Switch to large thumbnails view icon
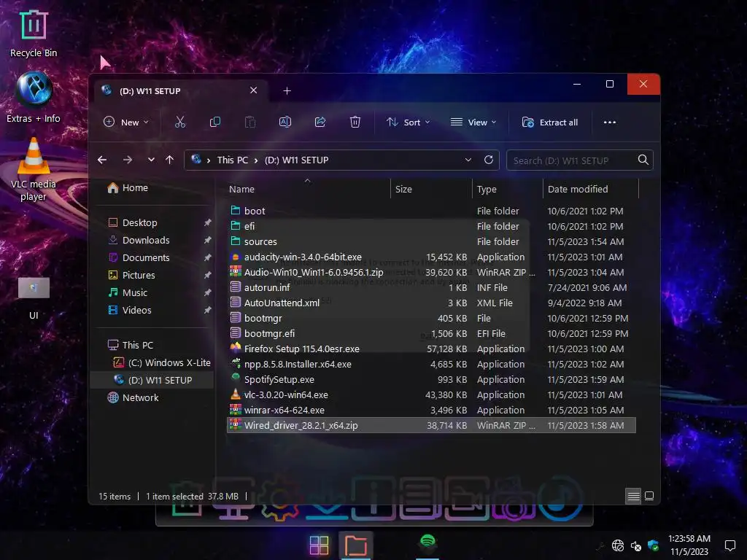Screen dimensions: 747x560 (x=649, y=496)
